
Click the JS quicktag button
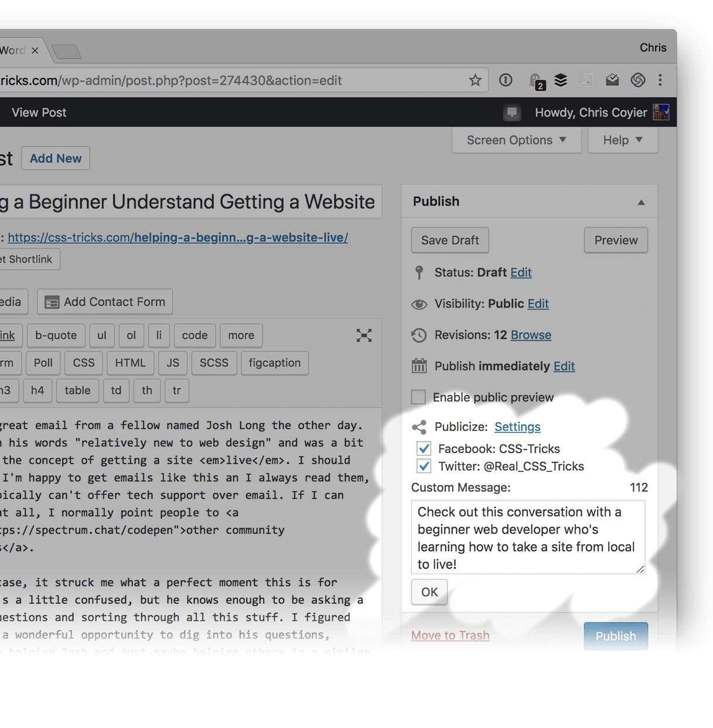pyautogui.click(x=173, y=363)
